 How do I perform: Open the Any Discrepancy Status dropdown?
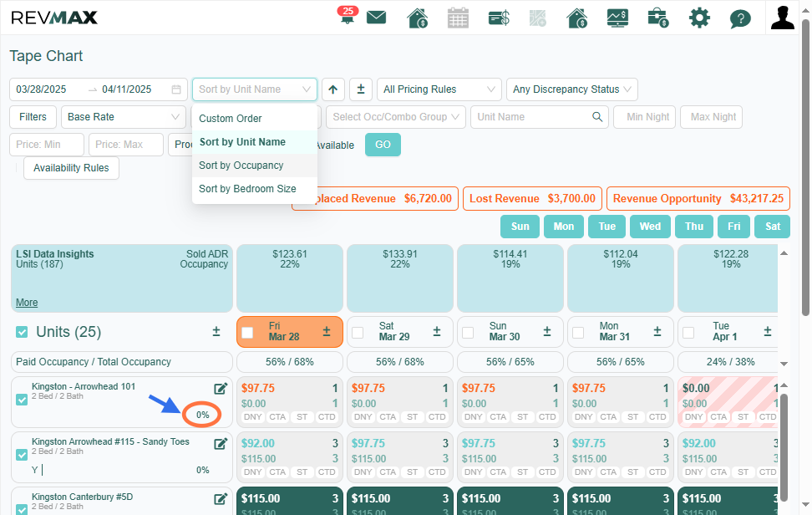(572, 89)
